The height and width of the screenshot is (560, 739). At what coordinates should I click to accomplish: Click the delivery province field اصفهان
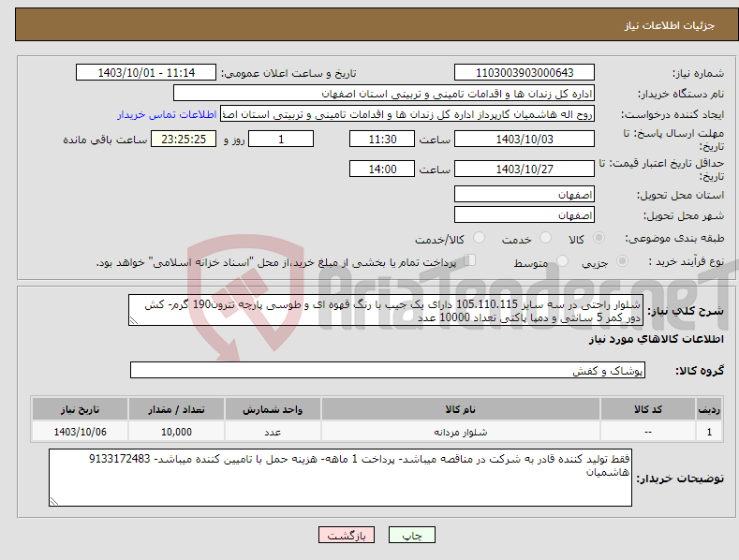tap(525, 194)
